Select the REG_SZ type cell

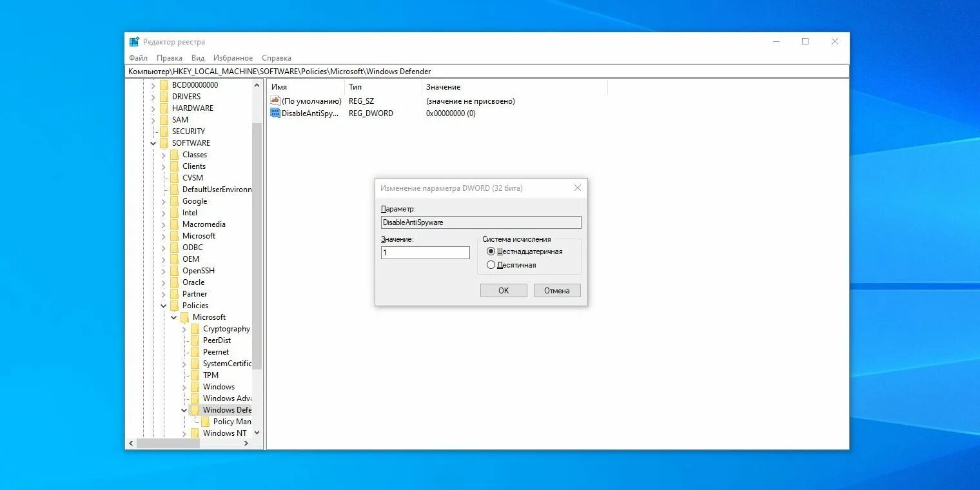click(361, 101)
